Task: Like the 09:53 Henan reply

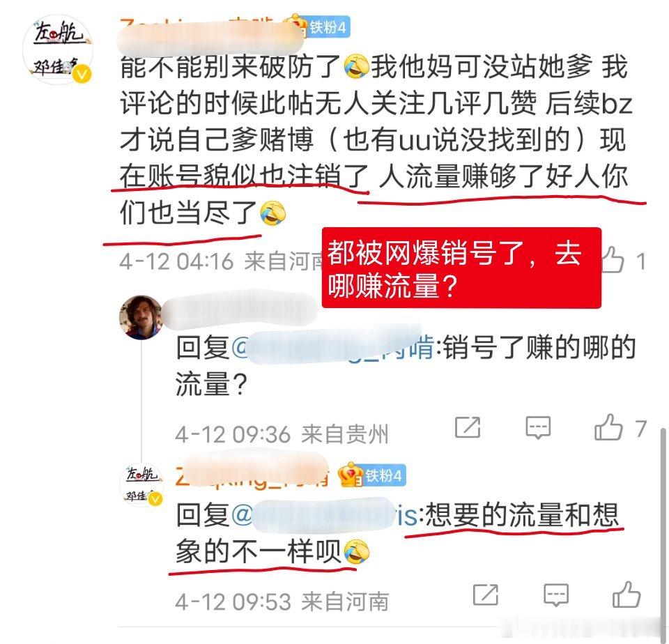Action: [626, 595]
